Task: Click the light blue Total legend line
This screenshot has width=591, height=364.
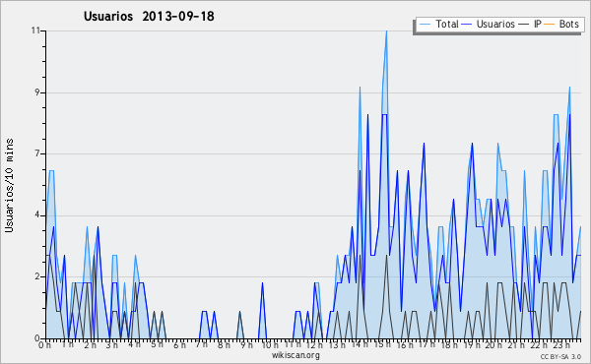Action: 426,25
